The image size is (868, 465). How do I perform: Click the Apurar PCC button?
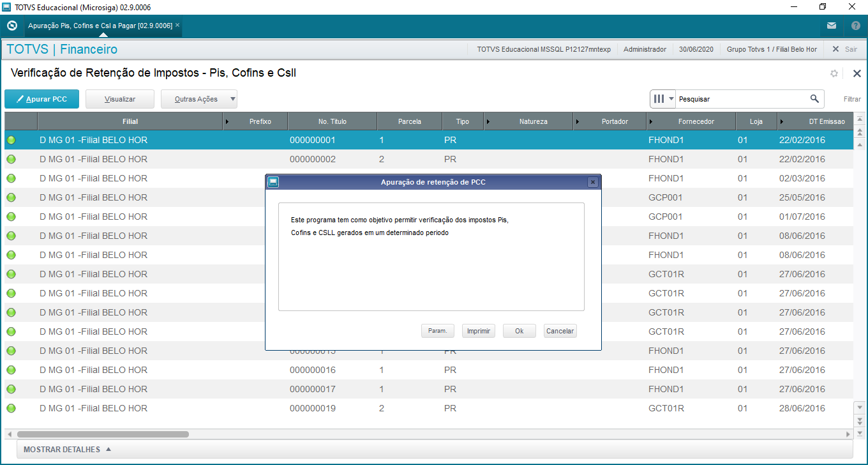click(x=41, y=99)
